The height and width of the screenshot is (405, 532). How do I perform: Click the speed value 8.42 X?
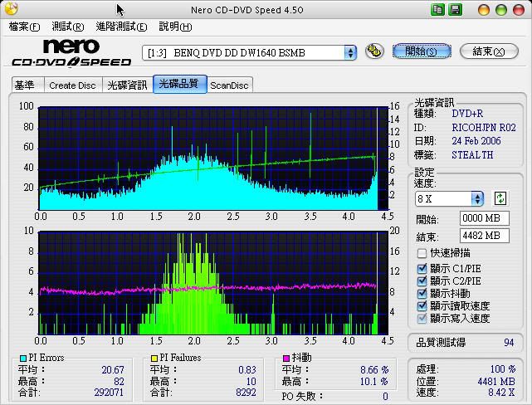pyautogui.click(x=501, y=393)
